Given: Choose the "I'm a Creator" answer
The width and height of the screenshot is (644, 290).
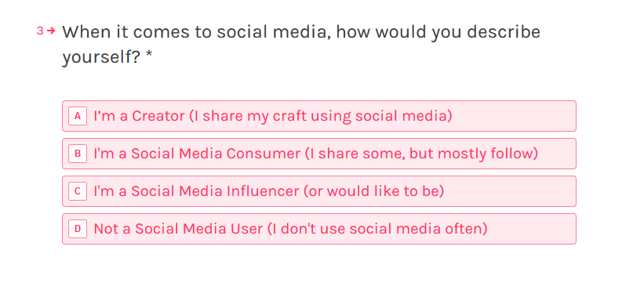Looking at the screenshot, I should point(319,116).
